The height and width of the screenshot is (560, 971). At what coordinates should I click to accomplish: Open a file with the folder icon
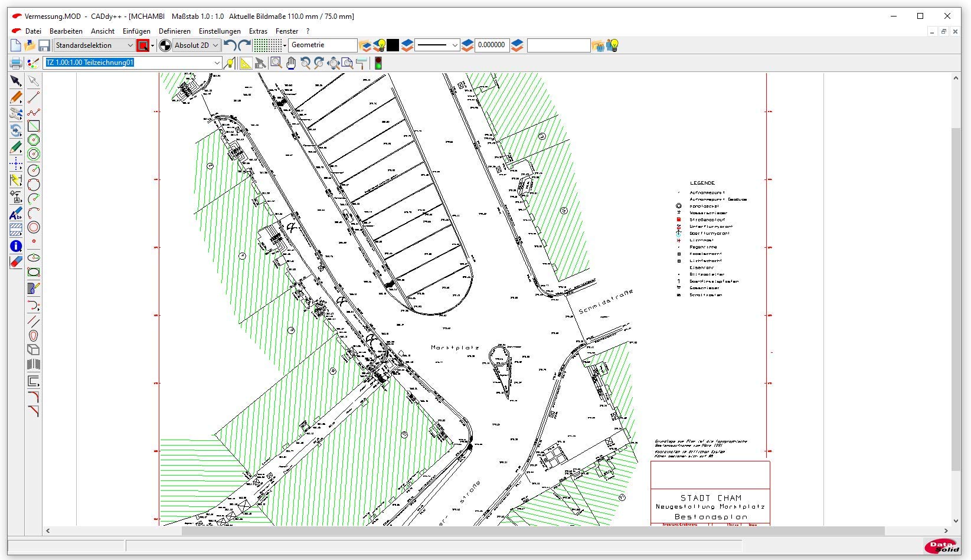(x=30, y=45)
